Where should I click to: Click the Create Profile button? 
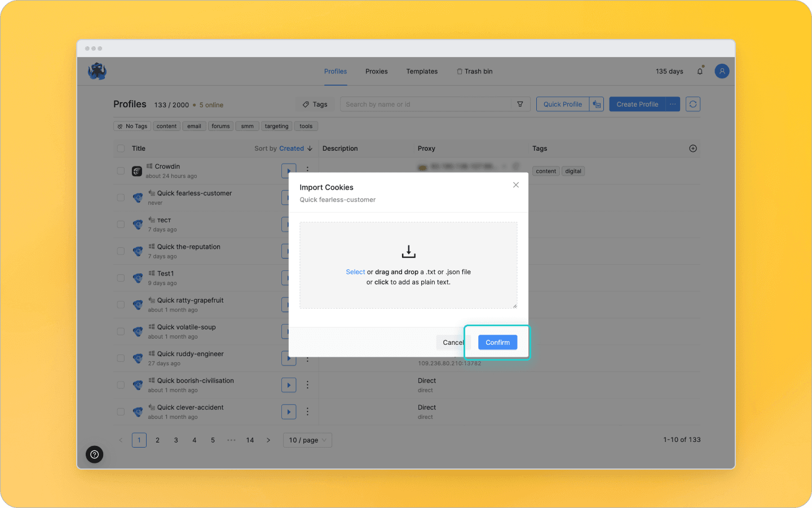coord(637,104)
